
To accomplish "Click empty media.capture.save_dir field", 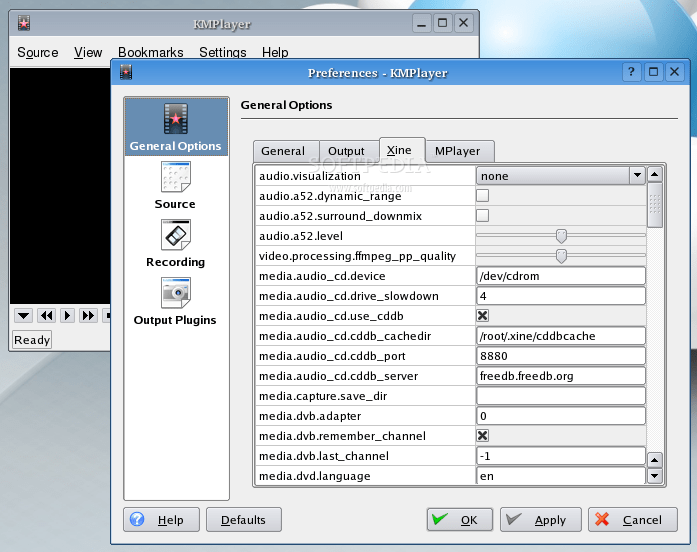I will 561,396.
